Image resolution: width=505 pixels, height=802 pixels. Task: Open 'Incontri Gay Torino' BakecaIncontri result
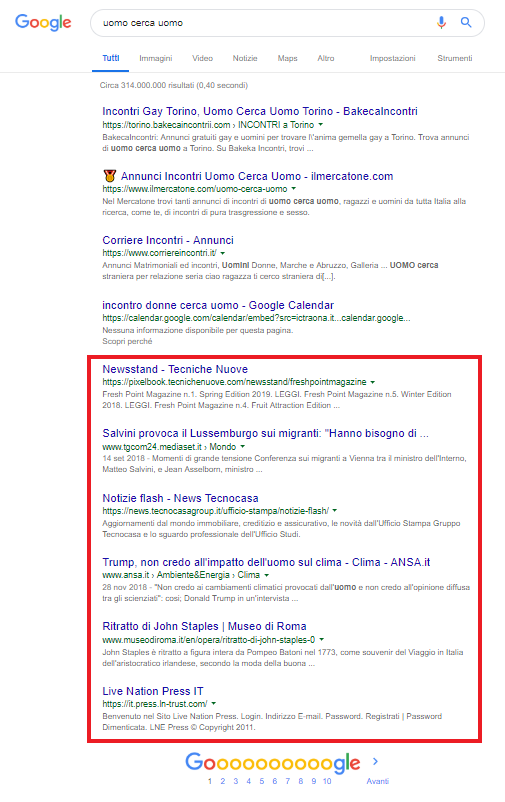(260, 112)
